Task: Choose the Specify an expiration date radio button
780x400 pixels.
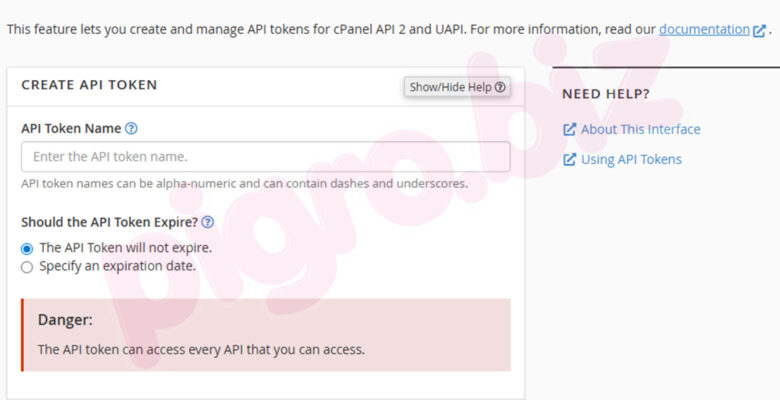Action: tap(27, 267)
